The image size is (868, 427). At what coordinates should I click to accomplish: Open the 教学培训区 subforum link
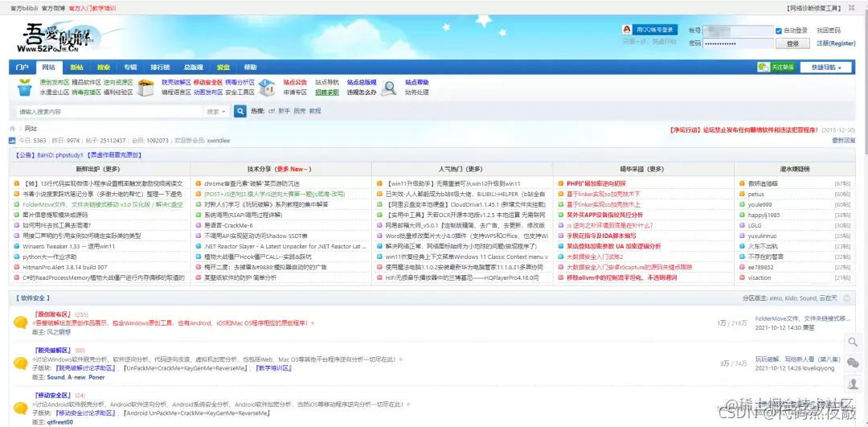coord(274,368)
